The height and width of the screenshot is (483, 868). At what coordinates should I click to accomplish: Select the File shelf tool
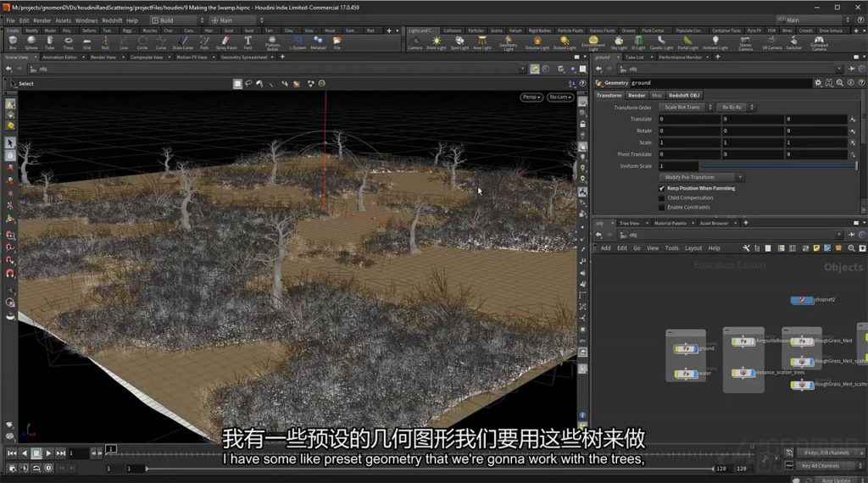tap(337, 42)
